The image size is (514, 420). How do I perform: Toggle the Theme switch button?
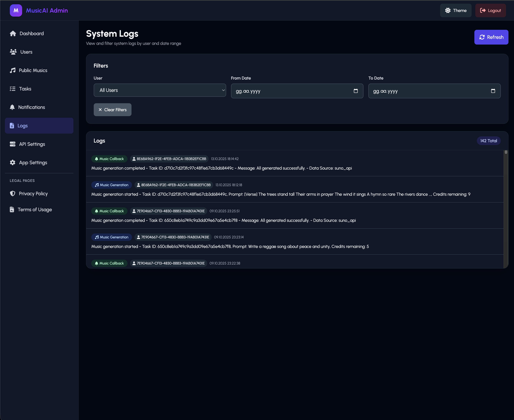click(x=456, y=10)
